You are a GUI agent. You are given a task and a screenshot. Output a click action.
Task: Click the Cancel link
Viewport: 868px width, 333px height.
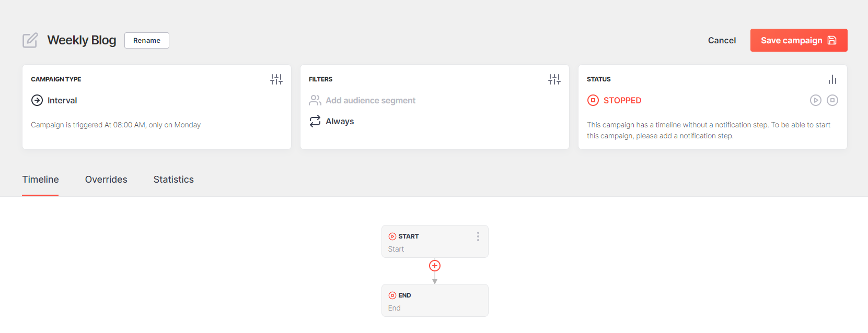(722, 40)
